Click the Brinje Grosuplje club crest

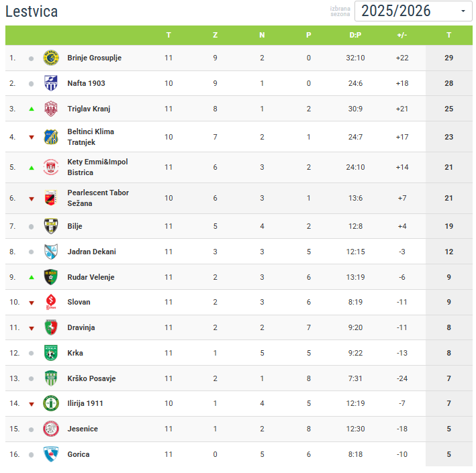(x=51, y=58)
